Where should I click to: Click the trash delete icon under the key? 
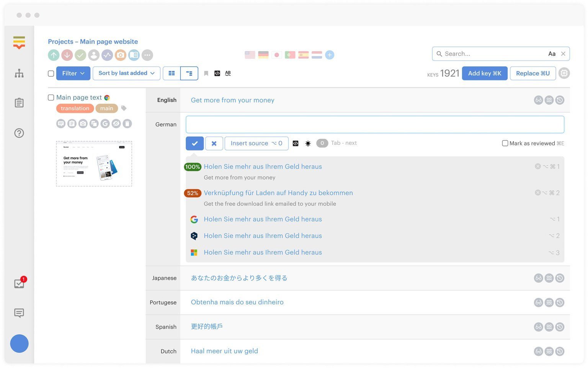point(127,124)
